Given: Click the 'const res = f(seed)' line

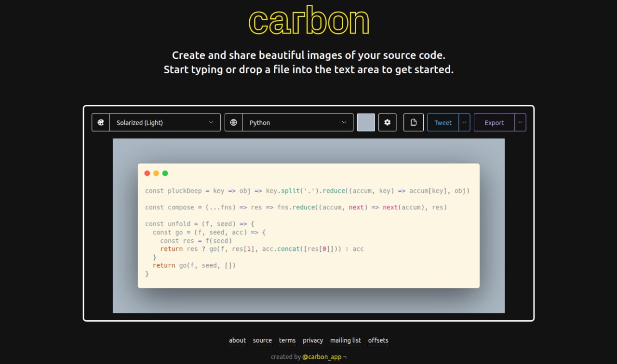Looking at the screenshot, I should tap(196, 241).
